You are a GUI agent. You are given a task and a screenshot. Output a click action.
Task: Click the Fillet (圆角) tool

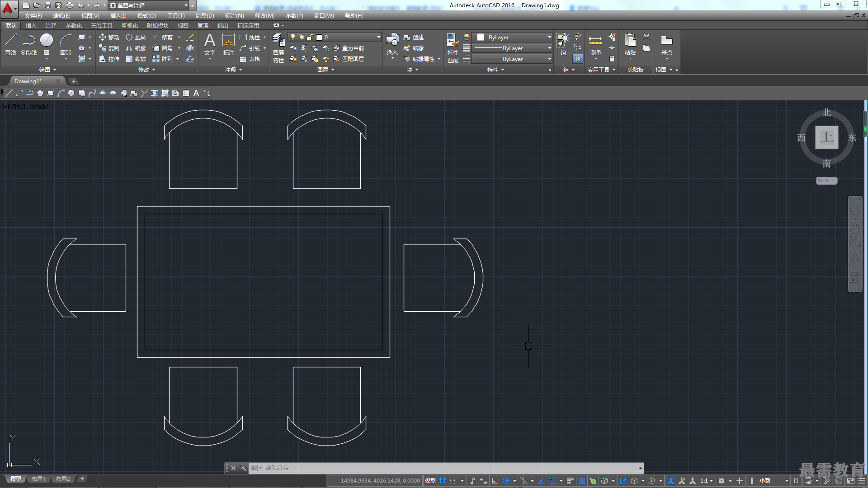163,48
